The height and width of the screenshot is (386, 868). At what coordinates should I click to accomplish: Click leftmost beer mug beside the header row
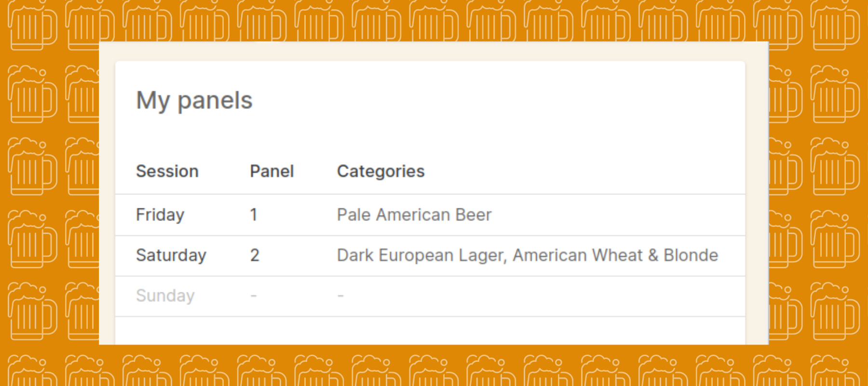[x=32, y=166]
